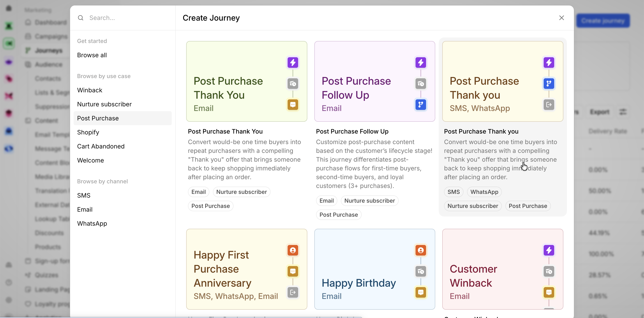Open Cart Abandoned use case category
This screenshot has width=644, height=318.
click(x=101, y=146)
